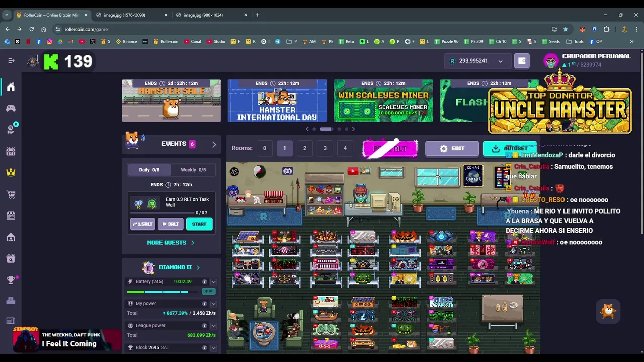The width and height of the screenshot is (644, 362).
Task: Expand the League power section chevron
Action: point(213,326)
